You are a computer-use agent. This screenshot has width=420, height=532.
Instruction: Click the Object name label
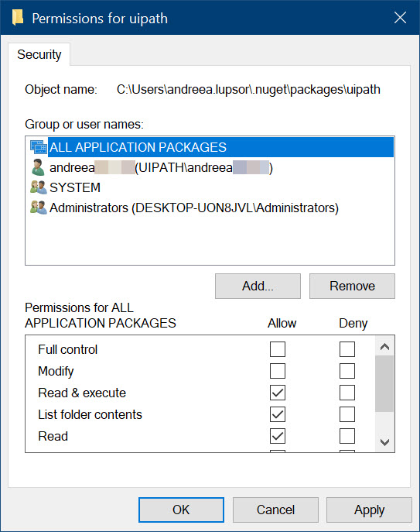61,90
